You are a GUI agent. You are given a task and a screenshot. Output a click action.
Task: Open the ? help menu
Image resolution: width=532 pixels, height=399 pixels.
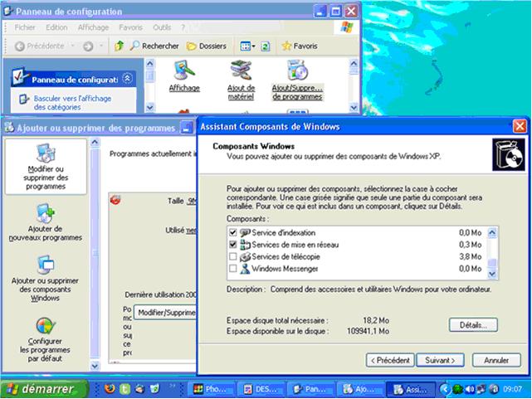point(183,27)
